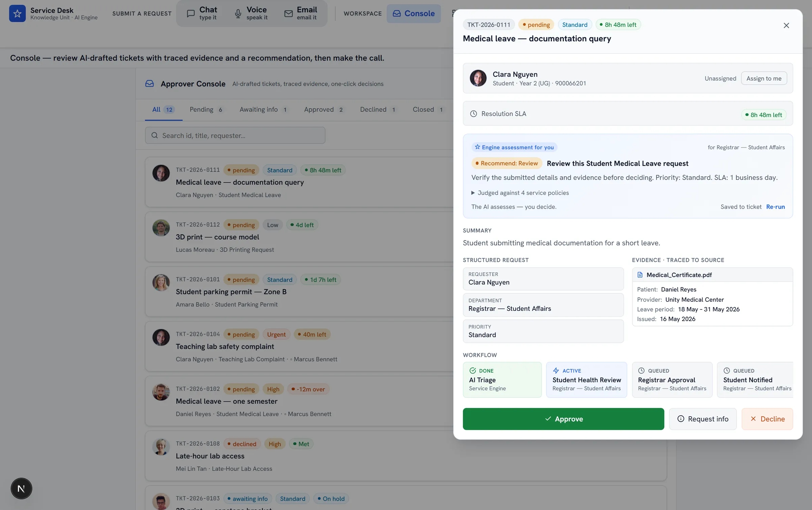
Task: Switch to the Awaiting info tab
Action: (x=264, y=109)
